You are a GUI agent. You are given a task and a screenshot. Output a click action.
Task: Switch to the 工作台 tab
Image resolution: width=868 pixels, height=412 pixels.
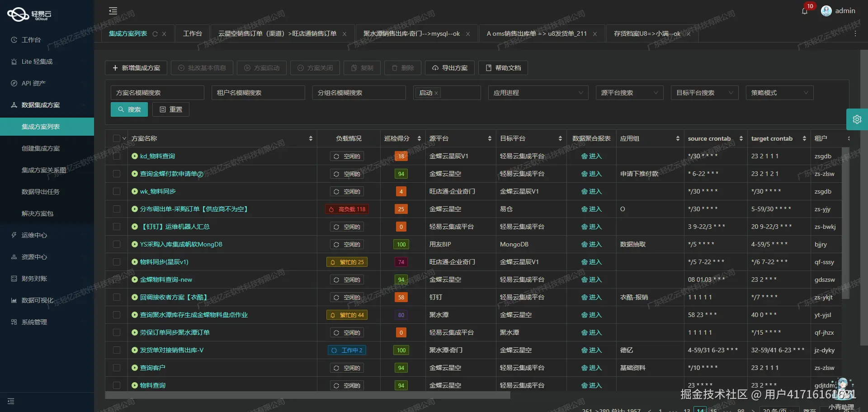point(193,33)
